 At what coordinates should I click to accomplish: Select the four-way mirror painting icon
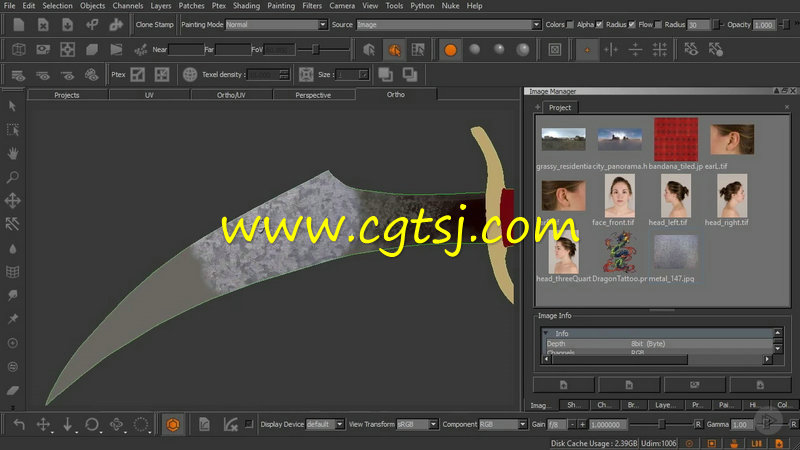(660, 49)
